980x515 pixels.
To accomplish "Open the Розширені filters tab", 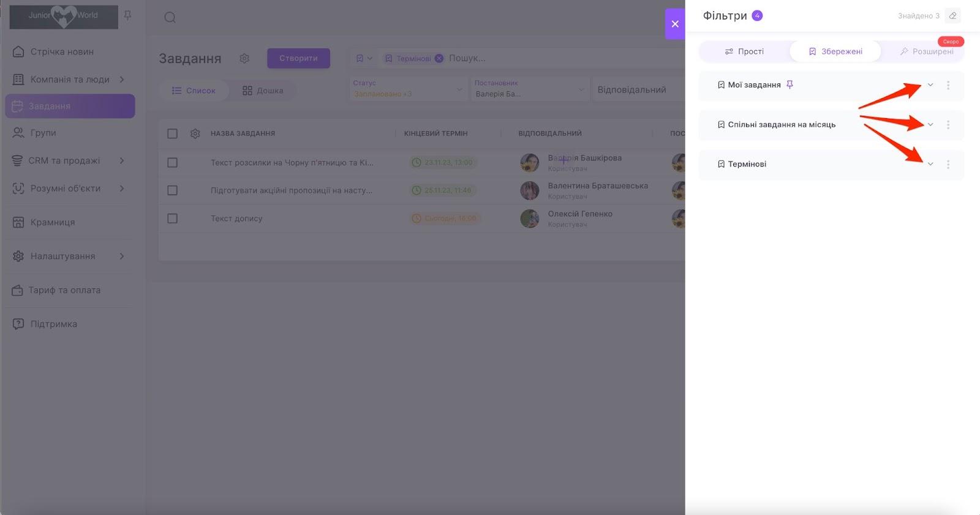I will tap(926, 51).
